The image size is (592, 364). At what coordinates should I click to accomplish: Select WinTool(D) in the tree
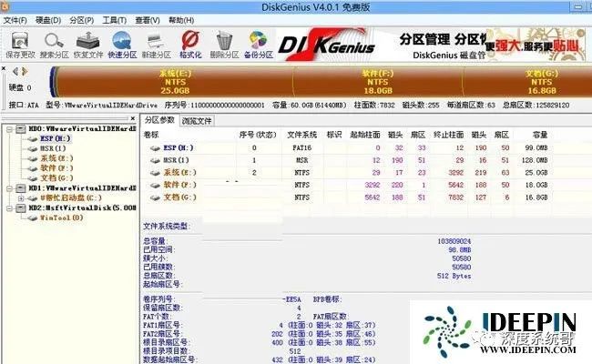coord(62,217)
